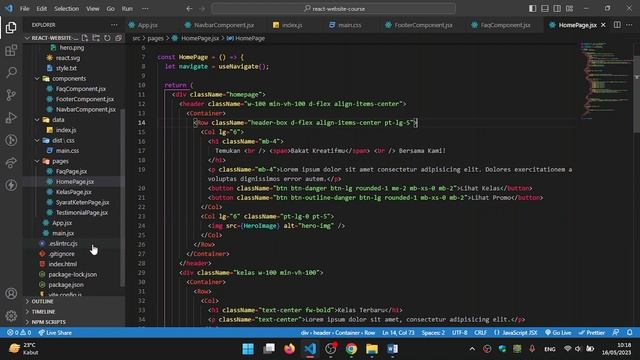Image resolution: width=640 pixels, height=360 pixels.
Task: Switch to App.jsx tab
Action: pyautogui.click(x=148, y=25)
